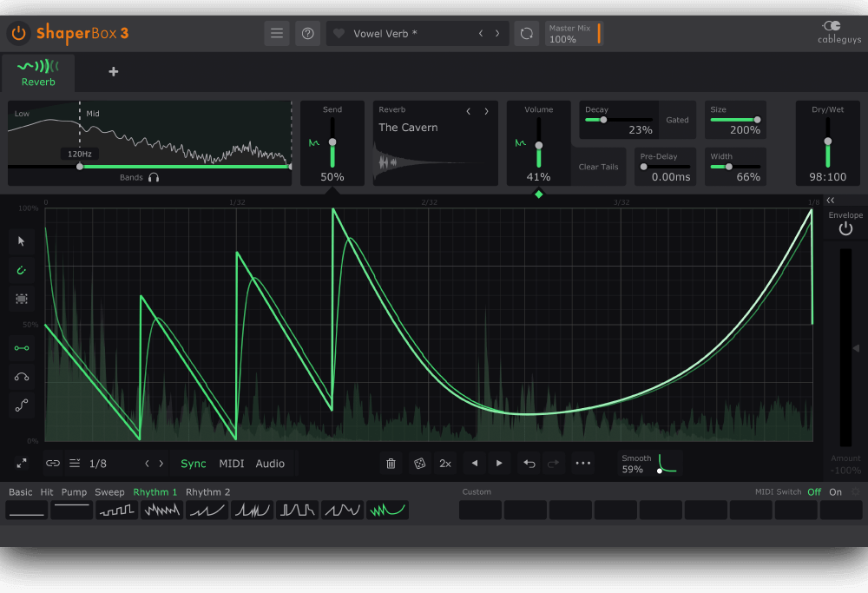This screenshot has width=868, height=593.
Task: Set MIDI Switch to On
Action: pyautogui.click(x=835, y=491)
